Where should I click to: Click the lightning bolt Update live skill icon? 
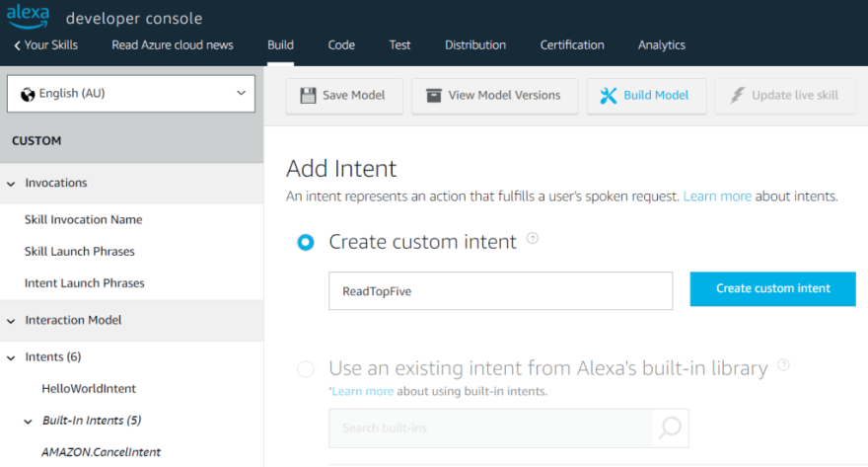[x=737, y=96]
